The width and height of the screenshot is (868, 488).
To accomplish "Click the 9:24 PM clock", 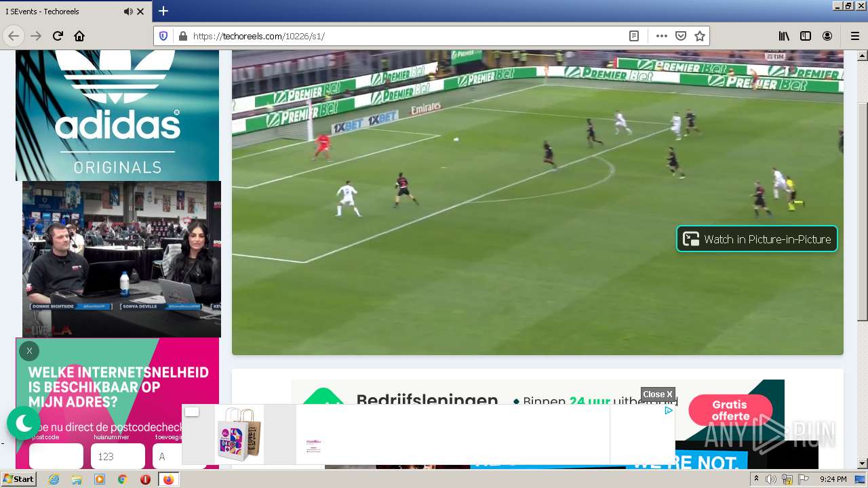I will tap(833, 479).
